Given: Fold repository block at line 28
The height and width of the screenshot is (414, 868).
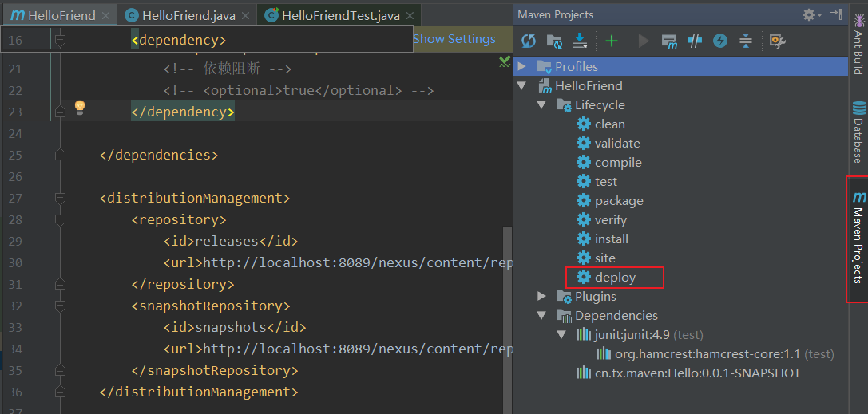Looking at the screenshot, I should pos(60,219).
